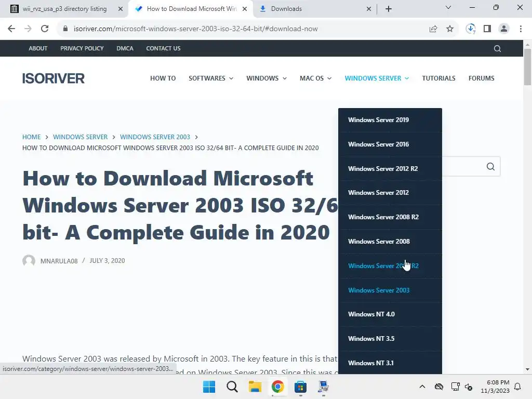Screen dimensions: 532x399
Task: Go to the HOME breadcrumb
Action: [x=31, y=137]
